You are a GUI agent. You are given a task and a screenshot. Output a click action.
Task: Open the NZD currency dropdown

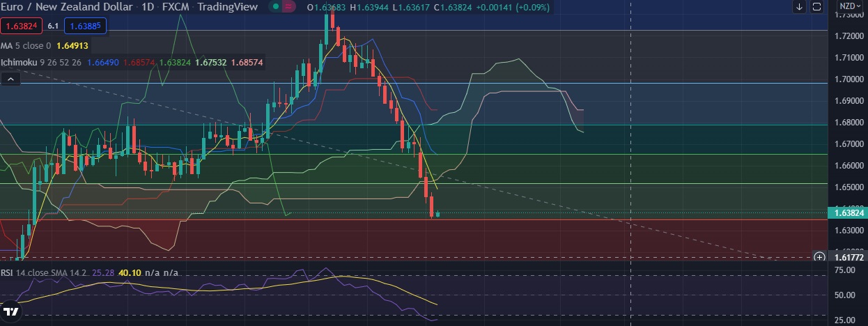(849, 7)
